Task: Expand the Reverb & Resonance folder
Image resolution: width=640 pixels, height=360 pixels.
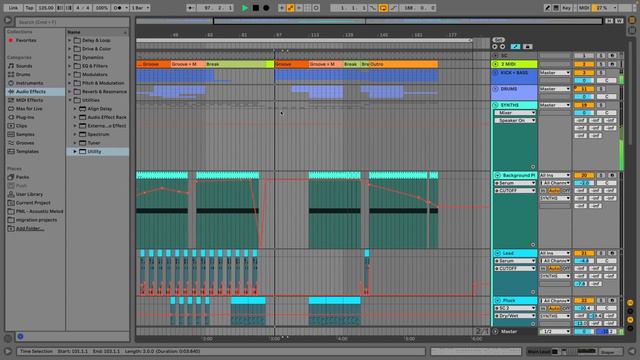Action: pos(70,91)
